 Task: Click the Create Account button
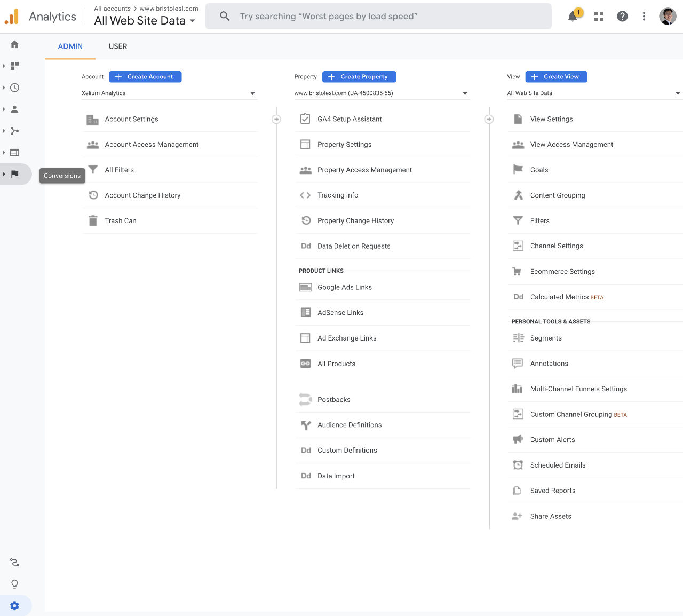coord(145,77)
